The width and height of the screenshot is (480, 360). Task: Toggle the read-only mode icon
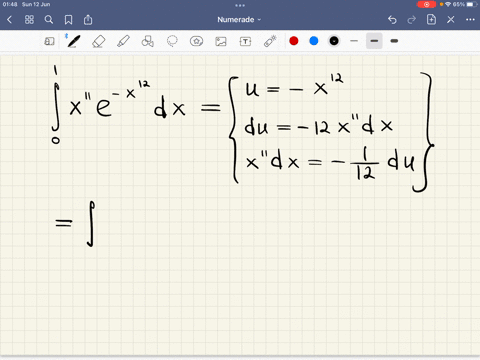point(49,41)
